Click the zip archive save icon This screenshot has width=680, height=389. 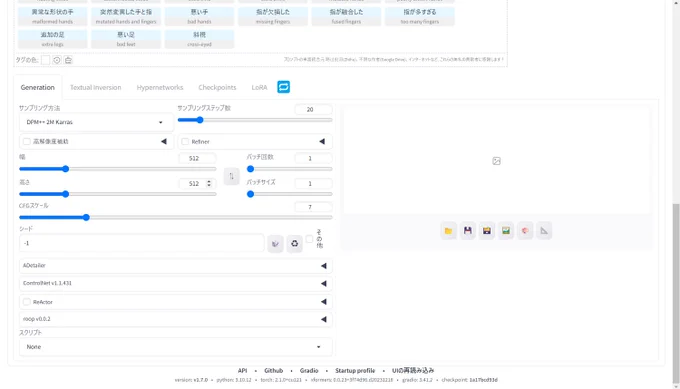pos(487,231)
